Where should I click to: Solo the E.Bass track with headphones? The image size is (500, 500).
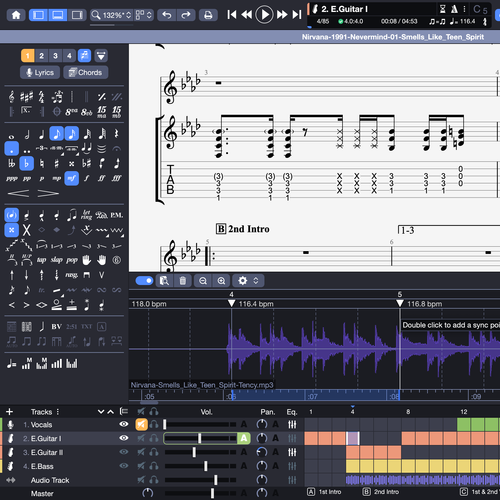[x=154, y=466]
